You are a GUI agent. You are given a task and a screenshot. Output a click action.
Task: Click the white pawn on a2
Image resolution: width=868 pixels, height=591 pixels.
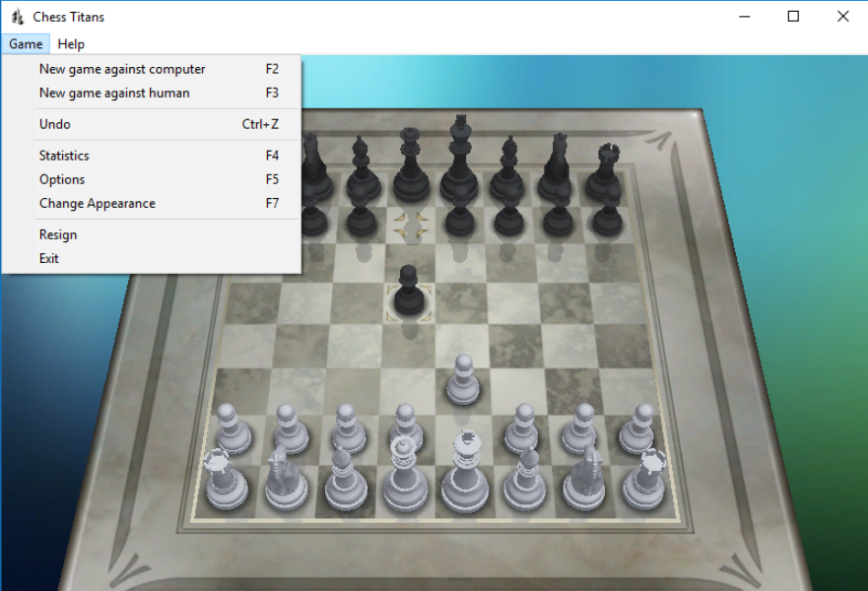[x=233, y=428]
